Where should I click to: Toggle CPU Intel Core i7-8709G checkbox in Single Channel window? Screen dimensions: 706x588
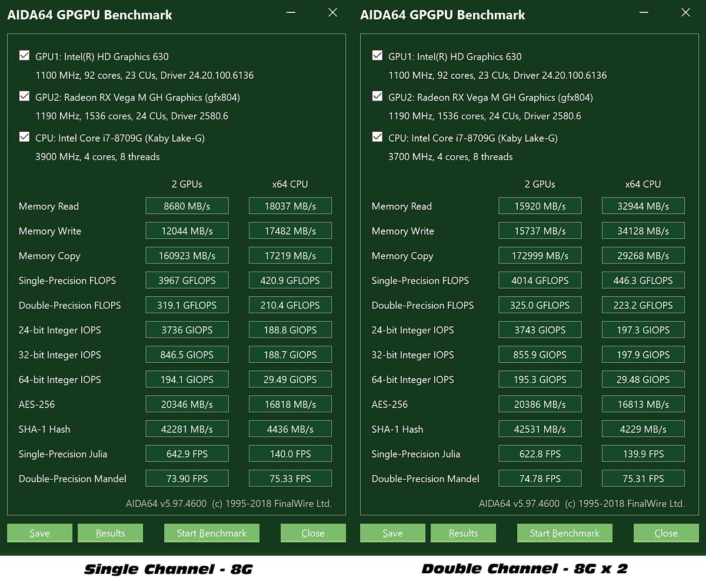click(x=24, y=137)
